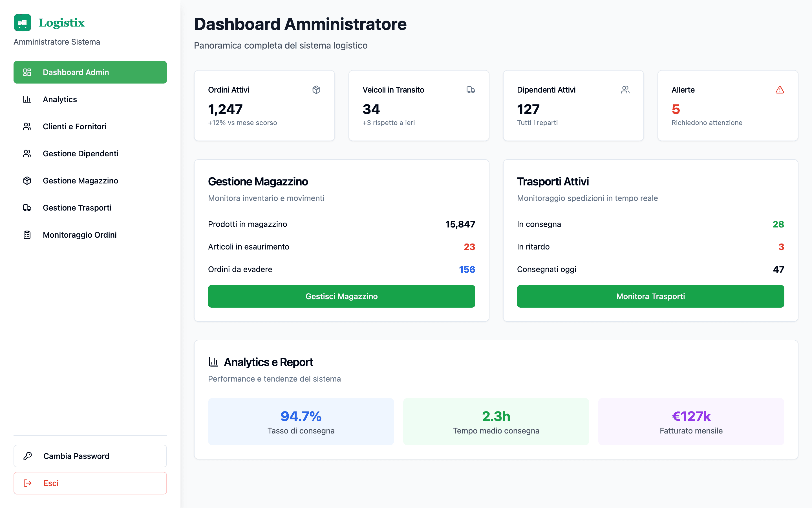
Task: Click Prodotti in magazzino value 15,847
Action: 460,224
